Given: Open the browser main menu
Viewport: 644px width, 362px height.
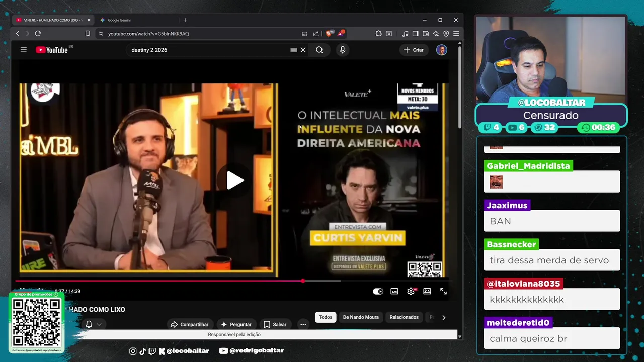Looking at the screenshot, I should pos(456,34).
